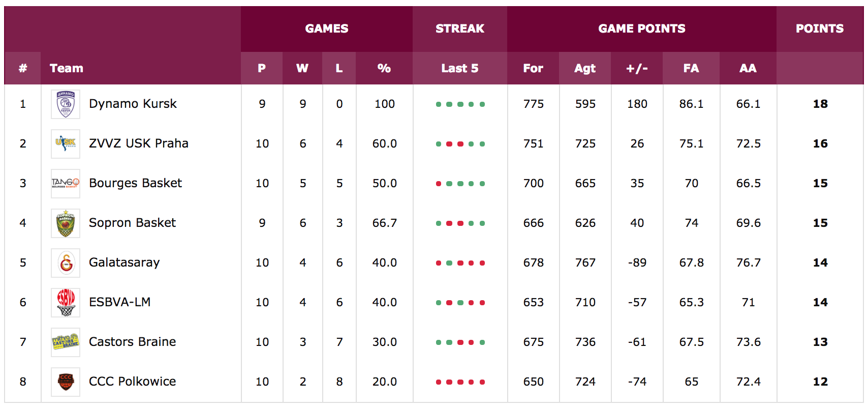Sort by the Team column header

67,68
